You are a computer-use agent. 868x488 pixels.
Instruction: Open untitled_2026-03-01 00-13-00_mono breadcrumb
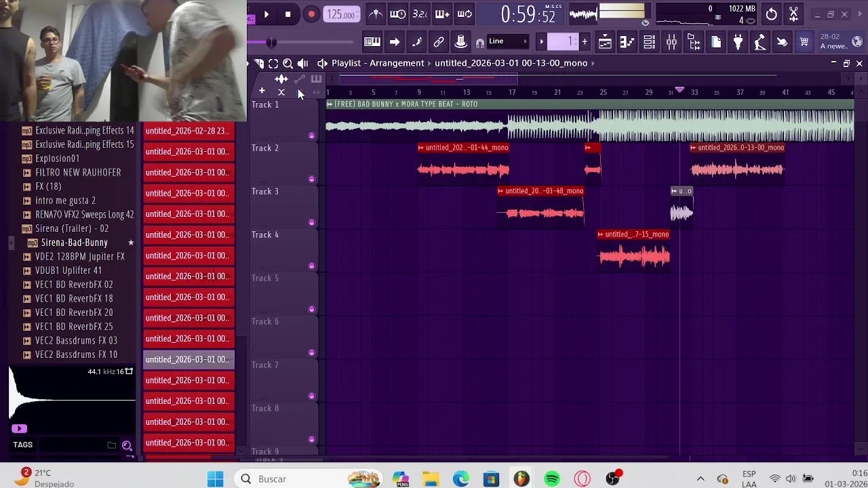point(511,63)
